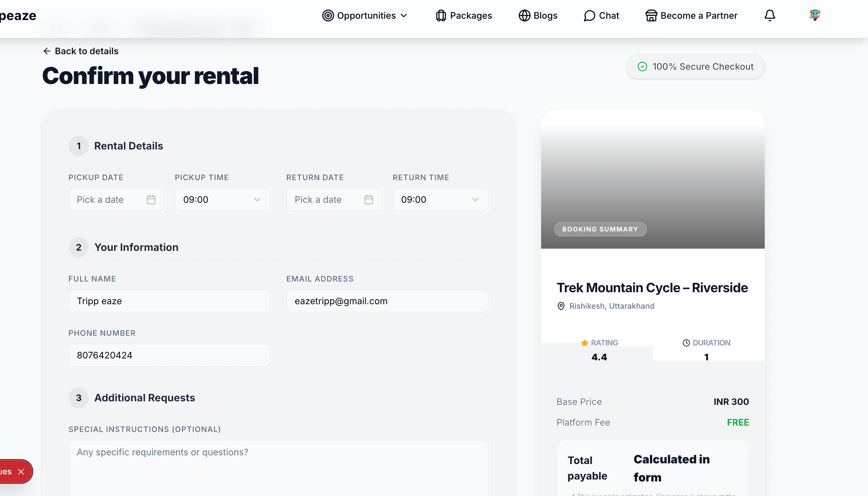This screenshot has height=496, width=868.
Task: Click the Your Information section heading
Action: point(136,247)
